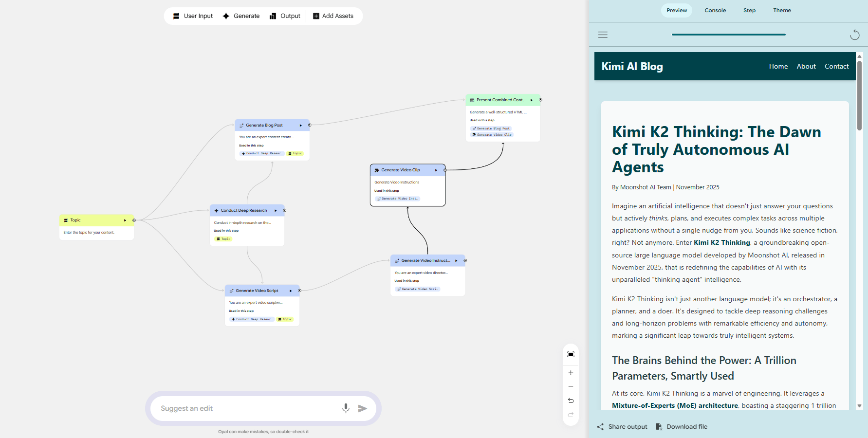Click the Generate Video Scri... chip
Screen dimensions: 868x438
[418, 289]
